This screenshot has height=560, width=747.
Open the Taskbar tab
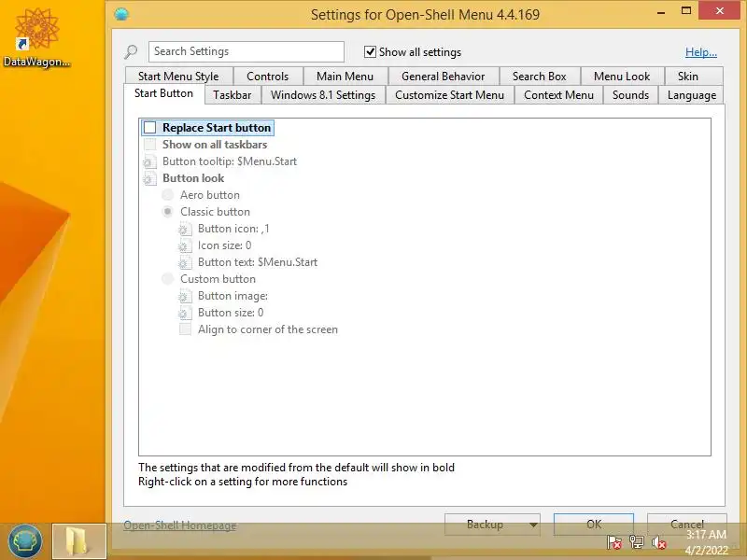coord(232,95)
